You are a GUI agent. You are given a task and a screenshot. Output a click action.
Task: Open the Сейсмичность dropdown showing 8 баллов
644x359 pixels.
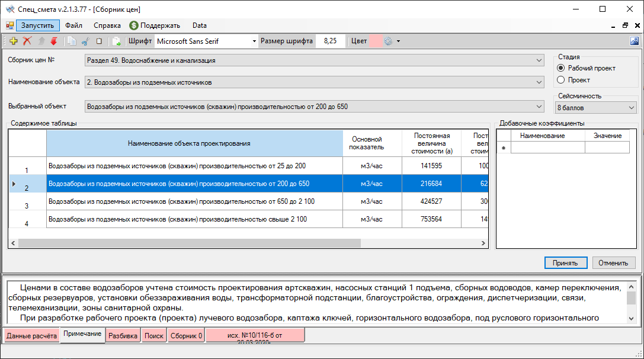(632, 108)
